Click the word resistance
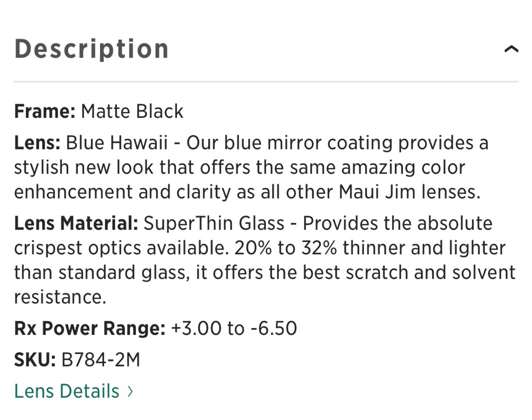This screenshot has width=532, height=420. coord(60,297)
